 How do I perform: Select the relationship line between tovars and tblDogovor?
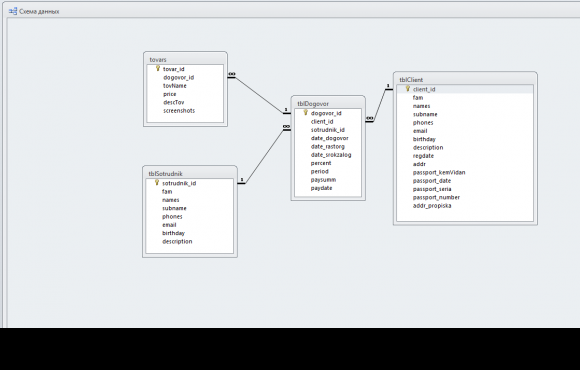[259, 95]
